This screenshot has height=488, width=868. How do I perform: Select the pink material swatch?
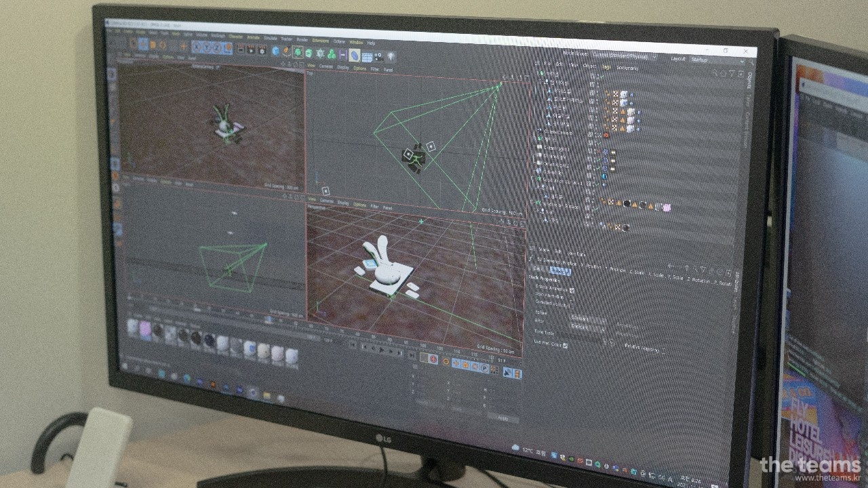pos(145,328)
